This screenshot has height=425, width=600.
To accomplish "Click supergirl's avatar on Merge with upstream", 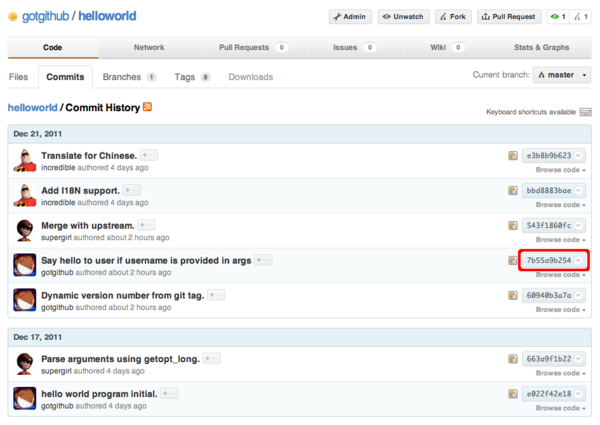I will (25, 230).
